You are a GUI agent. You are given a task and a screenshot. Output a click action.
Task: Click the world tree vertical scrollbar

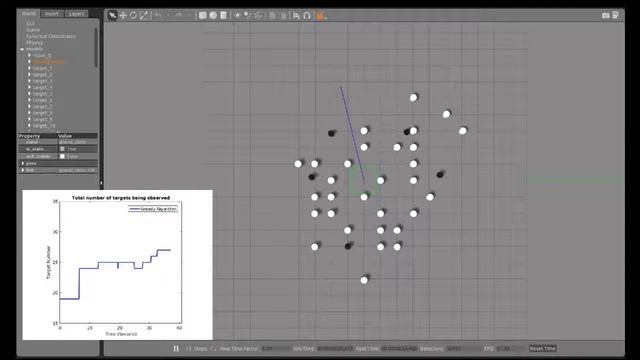[x=96, y=47]
